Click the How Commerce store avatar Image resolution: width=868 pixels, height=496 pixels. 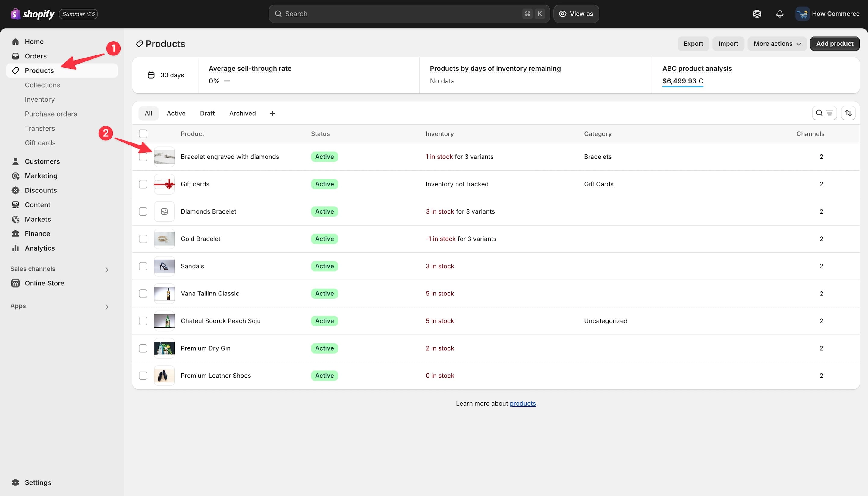(x=803, y=14)
